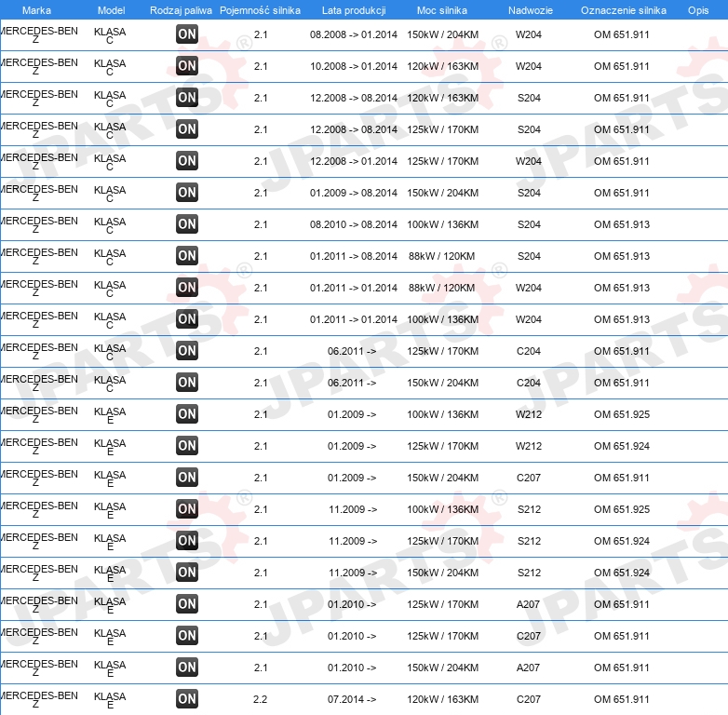The image size is (728, 715).
Task: Click ON icon in S204 125kW/170KM row
Action: click(187, 129)
